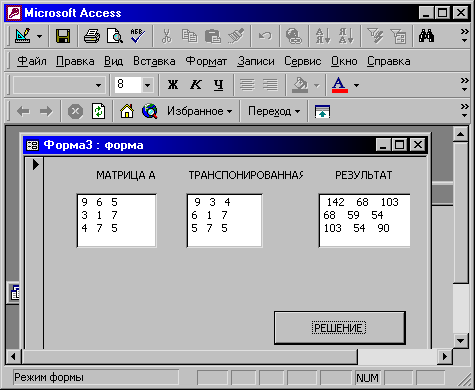Click the second text alignment icon
The image size is (475, 390).
click(x=270, y=85)
